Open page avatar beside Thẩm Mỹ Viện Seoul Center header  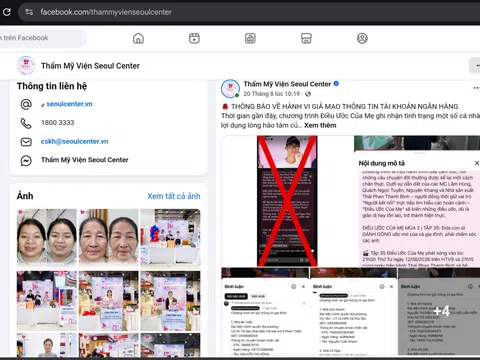(26, 65)
